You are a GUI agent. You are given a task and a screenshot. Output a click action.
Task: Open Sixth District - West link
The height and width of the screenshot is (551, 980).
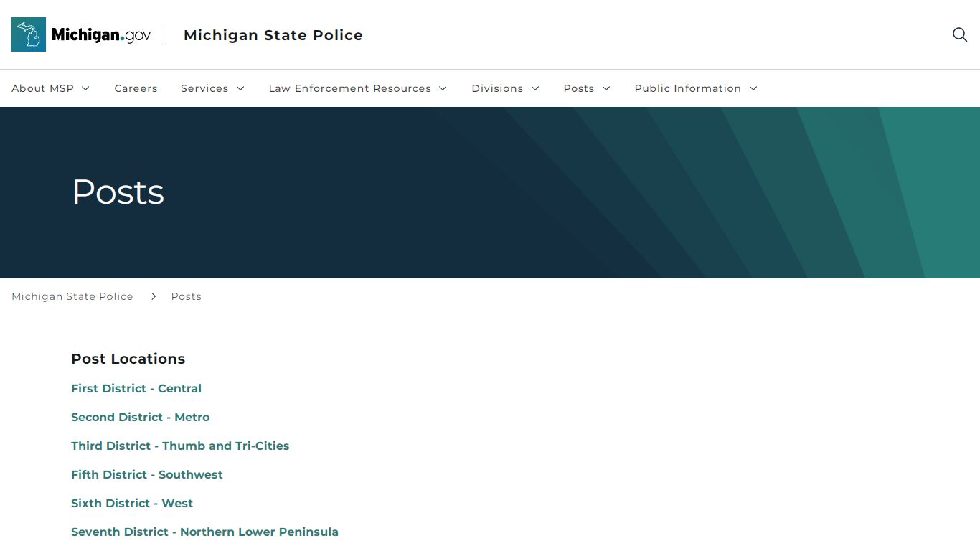click(x=132, y=503)
